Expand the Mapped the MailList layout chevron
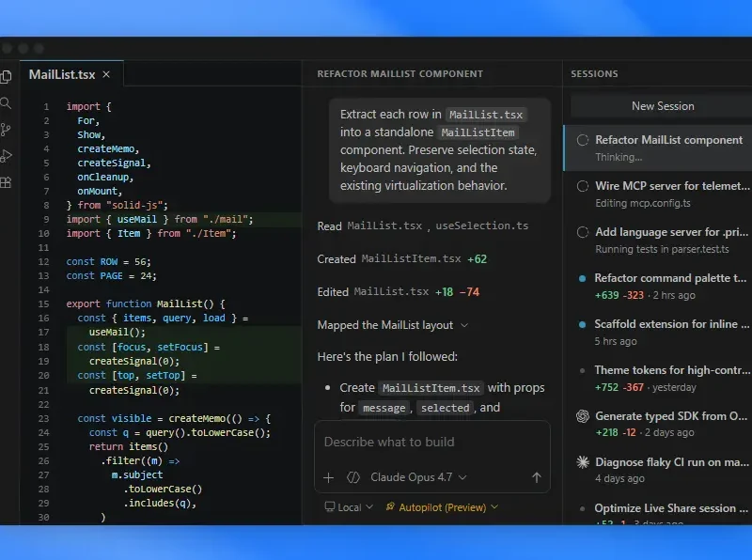The height and width of the screenshot is (560, 752). [464, 325]
